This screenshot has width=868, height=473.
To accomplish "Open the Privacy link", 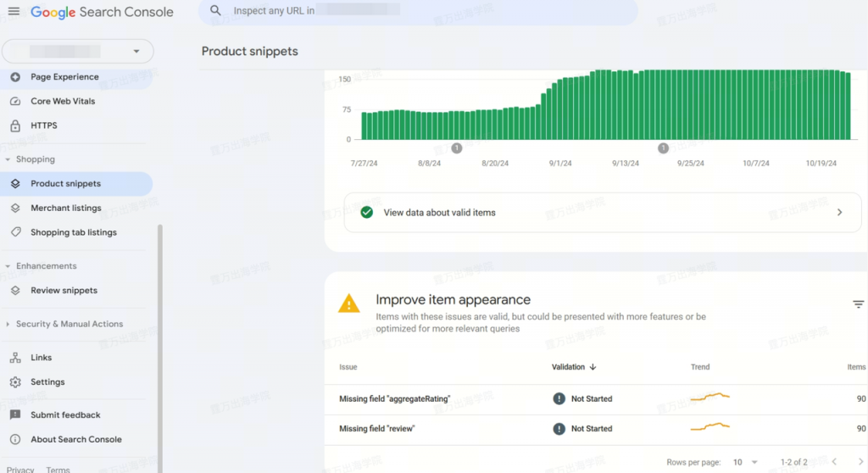I will point(20,469).
